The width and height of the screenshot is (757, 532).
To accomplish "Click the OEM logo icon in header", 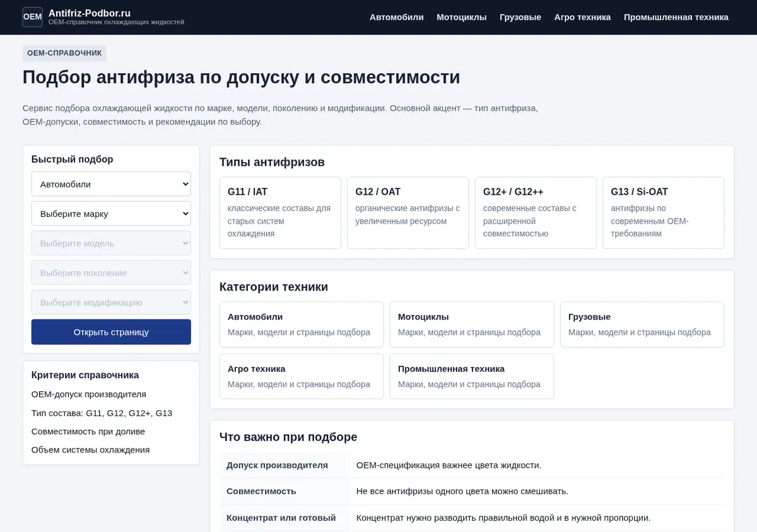I will (x=33, y=17).
